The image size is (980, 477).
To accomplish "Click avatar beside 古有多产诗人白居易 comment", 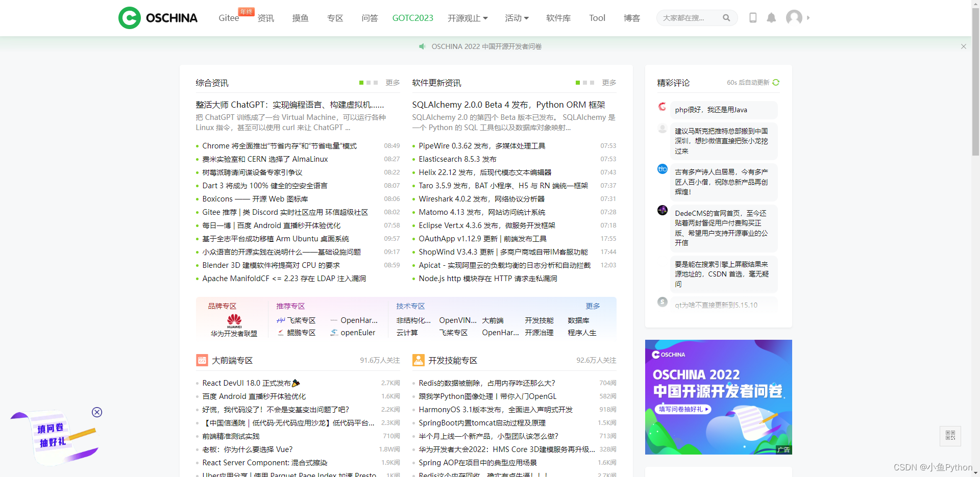I will click(662, 169).
